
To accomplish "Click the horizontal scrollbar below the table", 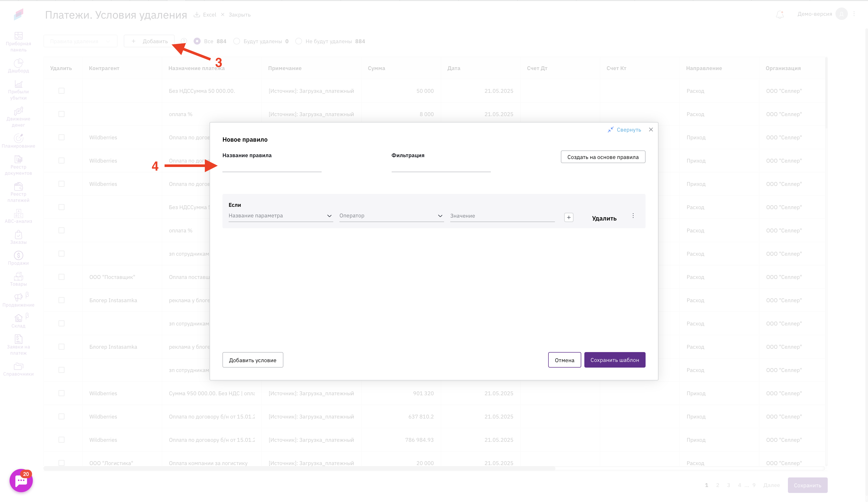I will point(299,469).
